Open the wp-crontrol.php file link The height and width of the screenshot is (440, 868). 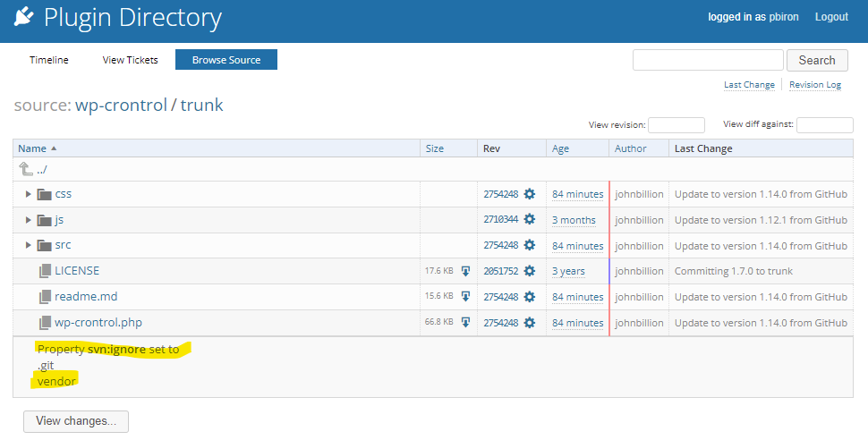click(98, 323)
